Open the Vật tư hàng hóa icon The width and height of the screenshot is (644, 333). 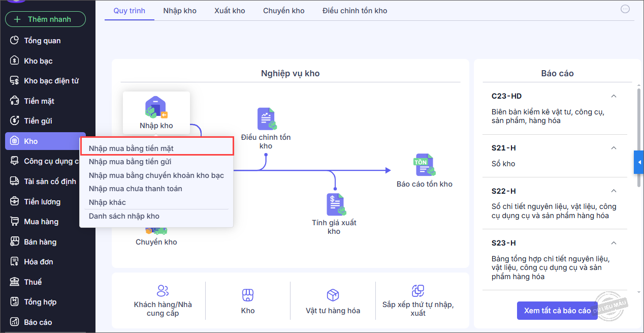click(333, 295)
